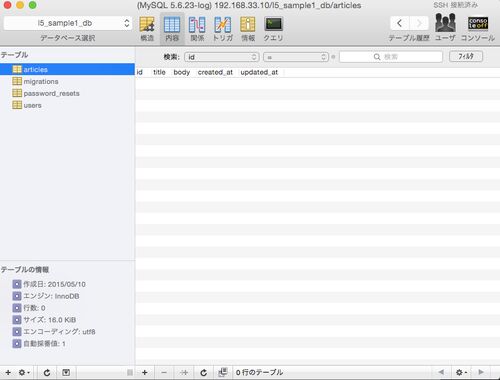Click the search text input field
This screenshot has height=380, width=500.
[x=391, y=57]
